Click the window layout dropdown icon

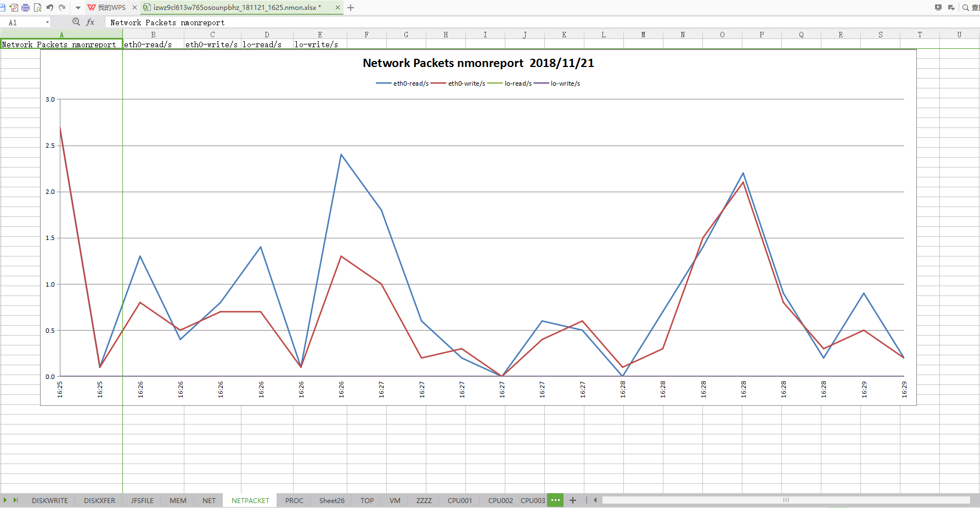click(x=951, y=8)
